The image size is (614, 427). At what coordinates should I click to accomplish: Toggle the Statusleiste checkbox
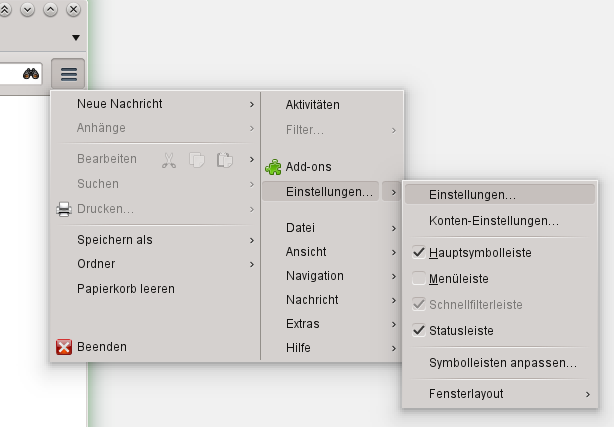419,331
